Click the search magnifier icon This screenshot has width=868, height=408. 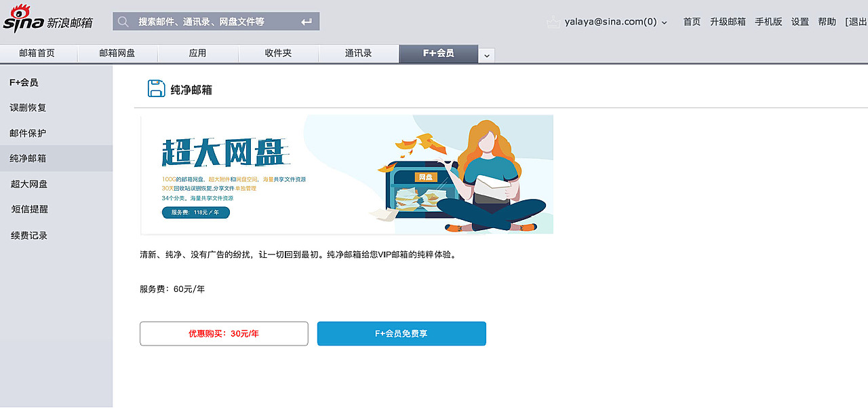[x=123, y=22]
